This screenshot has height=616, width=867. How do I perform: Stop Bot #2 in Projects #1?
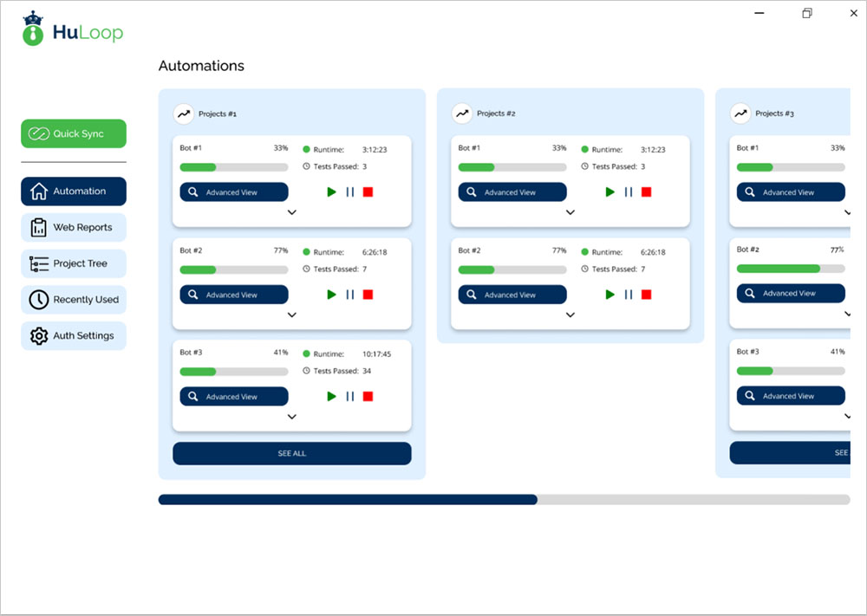pos(368,294)
